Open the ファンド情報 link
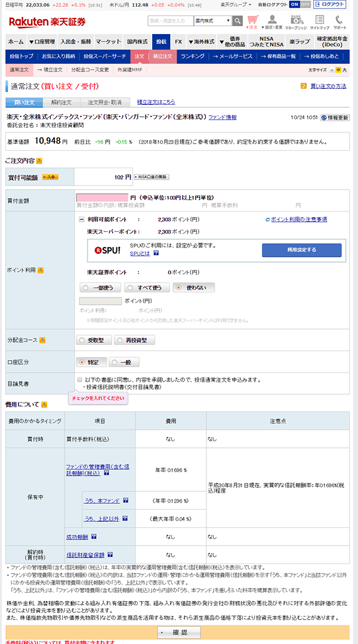The height and width of the screenshot is (644, 358). tap(223, 117)
